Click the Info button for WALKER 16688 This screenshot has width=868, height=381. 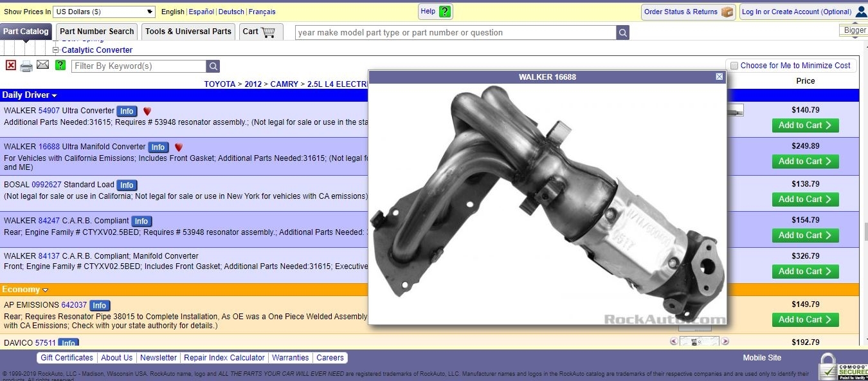tap(158, 147)
